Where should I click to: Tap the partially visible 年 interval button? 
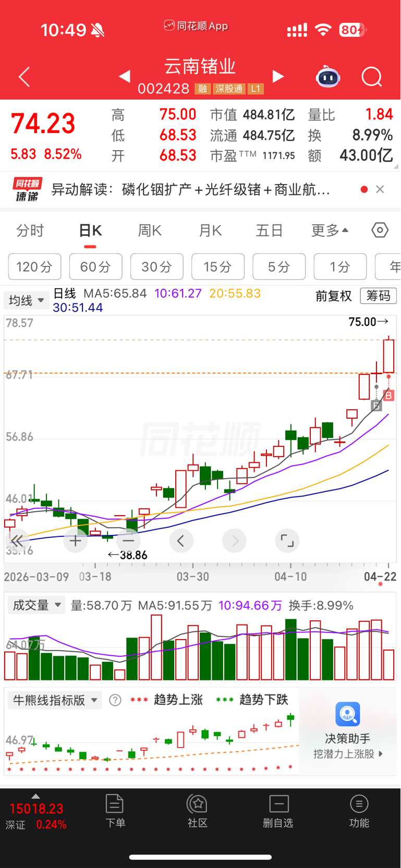[388, 267]
